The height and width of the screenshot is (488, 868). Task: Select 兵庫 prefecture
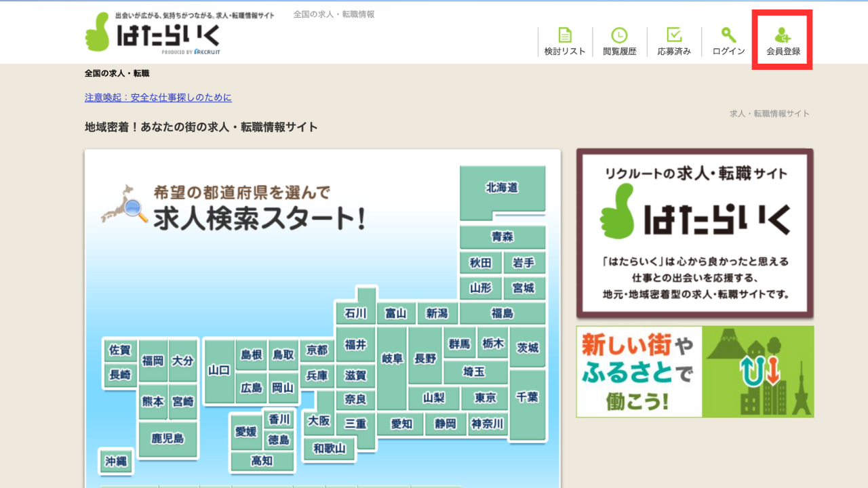tap(317, 375)
